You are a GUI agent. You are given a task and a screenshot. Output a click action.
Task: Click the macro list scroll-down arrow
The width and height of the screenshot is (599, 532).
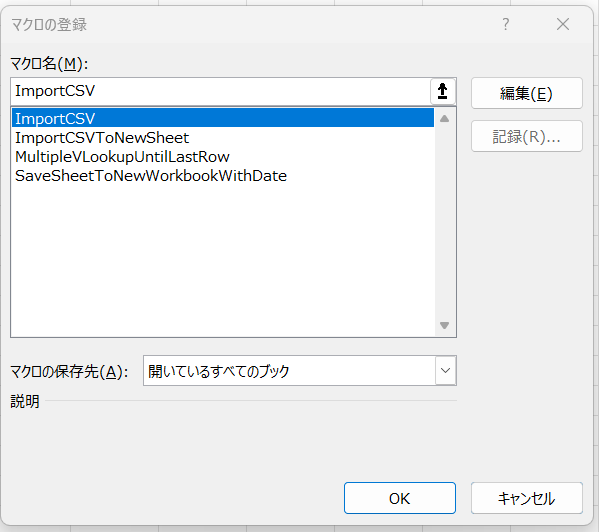(x=444, y=325)
